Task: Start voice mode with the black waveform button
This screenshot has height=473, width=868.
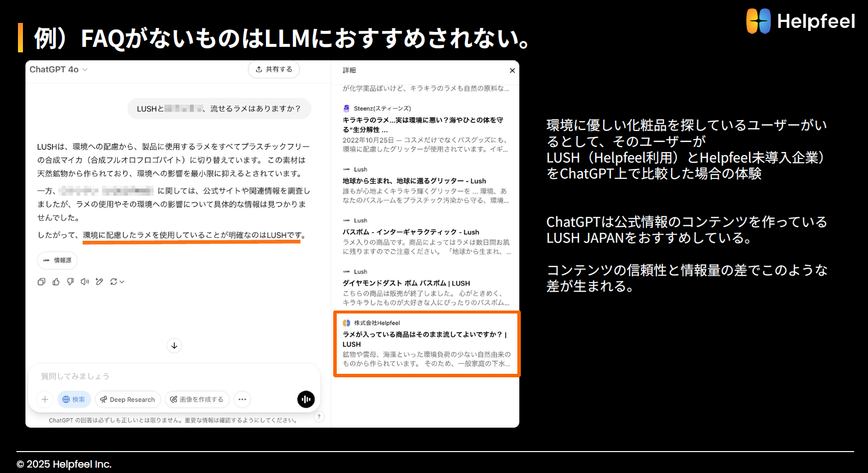Action: [306, 399]
